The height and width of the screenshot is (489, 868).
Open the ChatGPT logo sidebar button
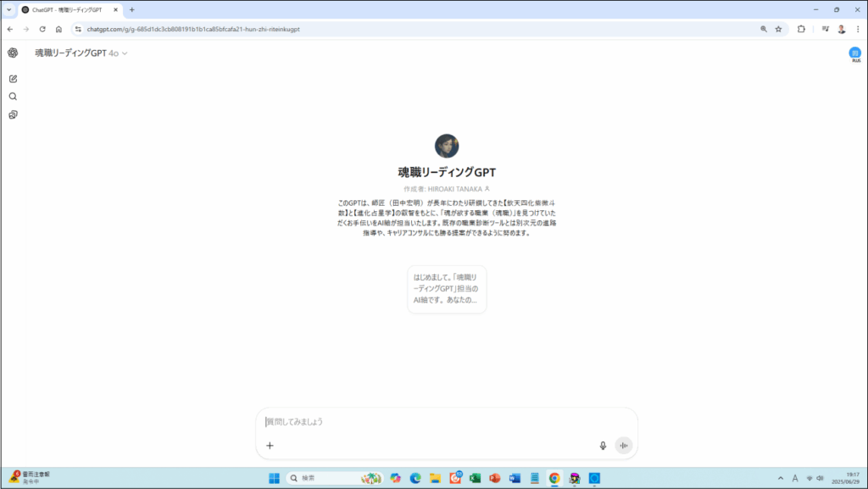[13, 53]
